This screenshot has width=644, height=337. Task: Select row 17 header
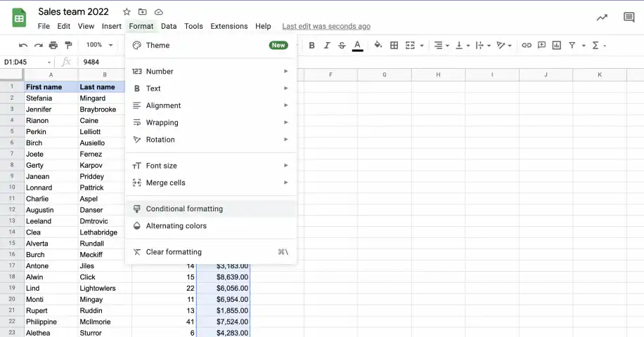[x=12, y=265]
